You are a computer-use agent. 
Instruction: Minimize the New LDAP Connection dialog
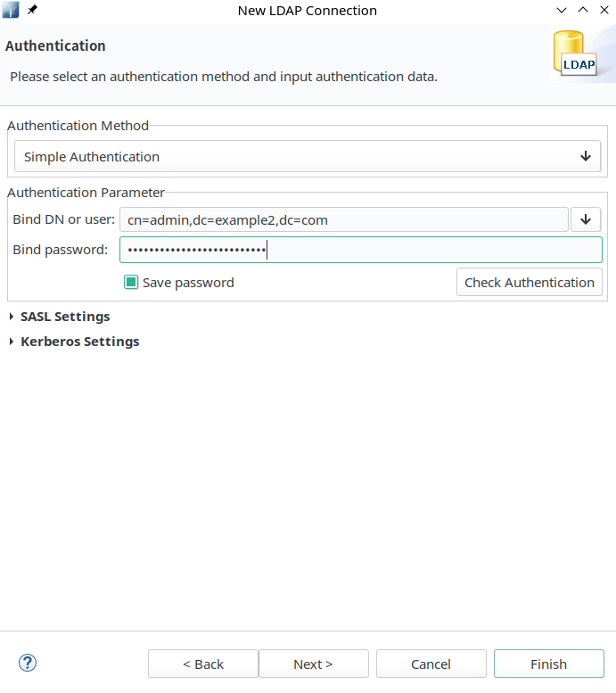(x=562, y=10)
